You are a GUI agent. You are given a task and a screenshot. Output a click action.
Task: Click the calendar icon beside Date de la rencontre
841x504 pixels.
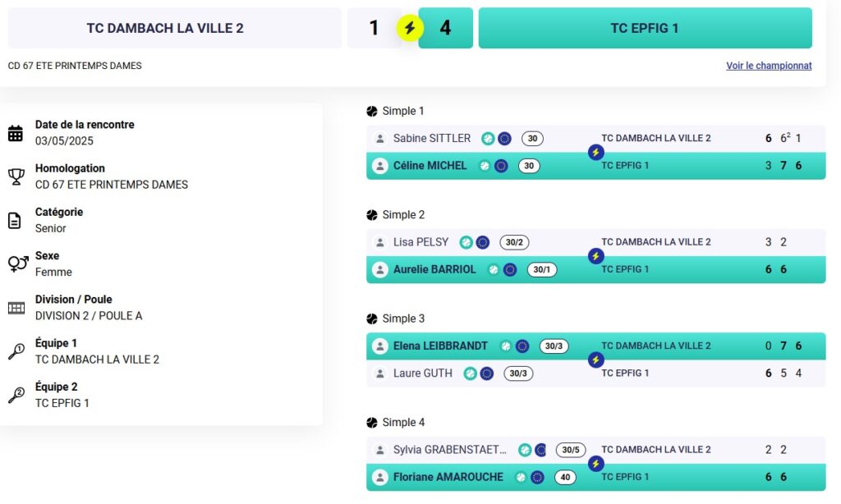tap(16, 133)
